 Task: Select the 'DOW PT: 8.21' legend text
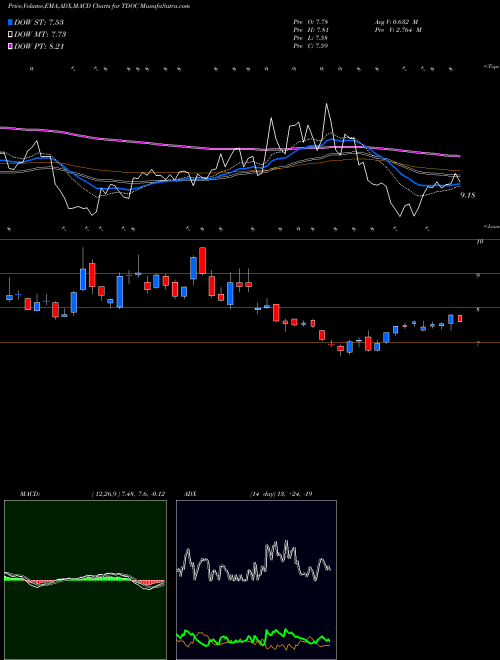pyautogui.click(x=39, y=47)
